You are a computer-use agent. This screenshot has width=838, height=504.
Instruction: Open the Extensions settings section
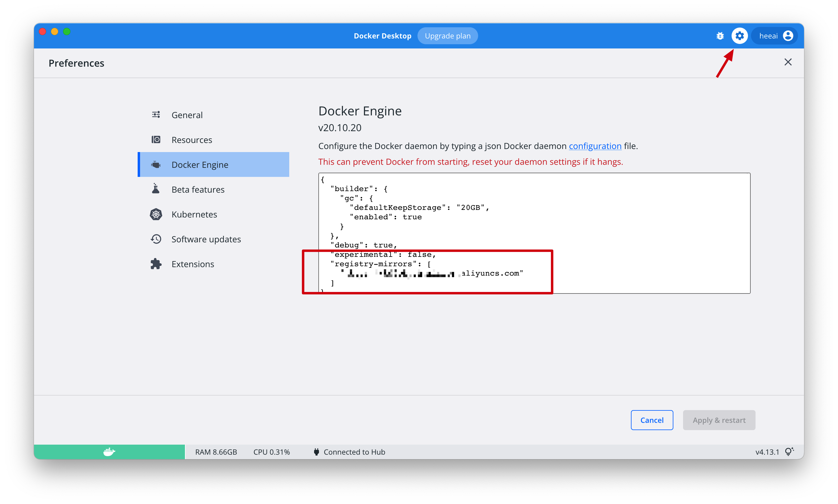tap(213, 264)
